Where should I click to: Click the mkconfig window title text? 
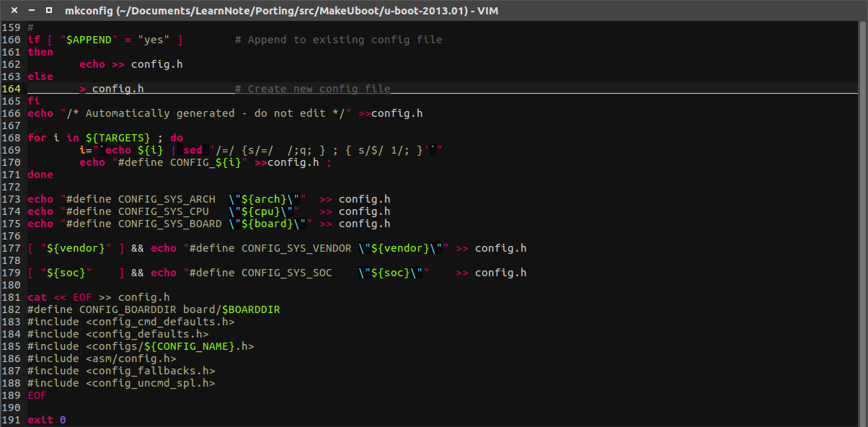pos(281,11)
